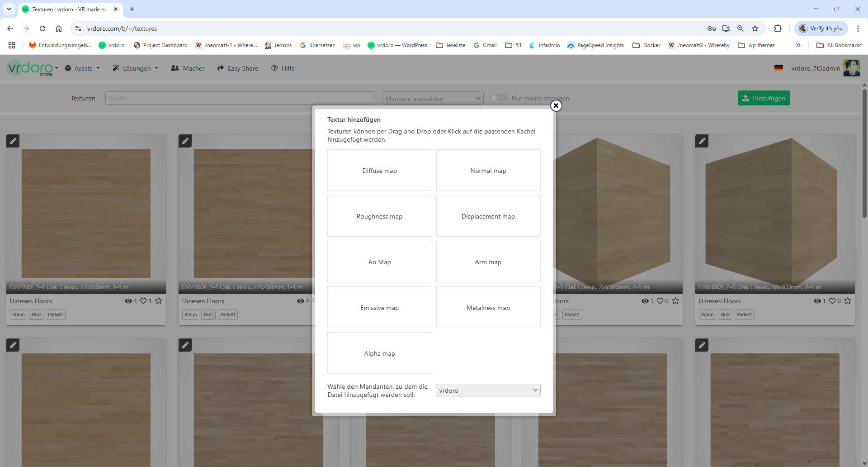Open the Lösungen menu
This screenshot has height=467, width=868.
coord(136,68)
